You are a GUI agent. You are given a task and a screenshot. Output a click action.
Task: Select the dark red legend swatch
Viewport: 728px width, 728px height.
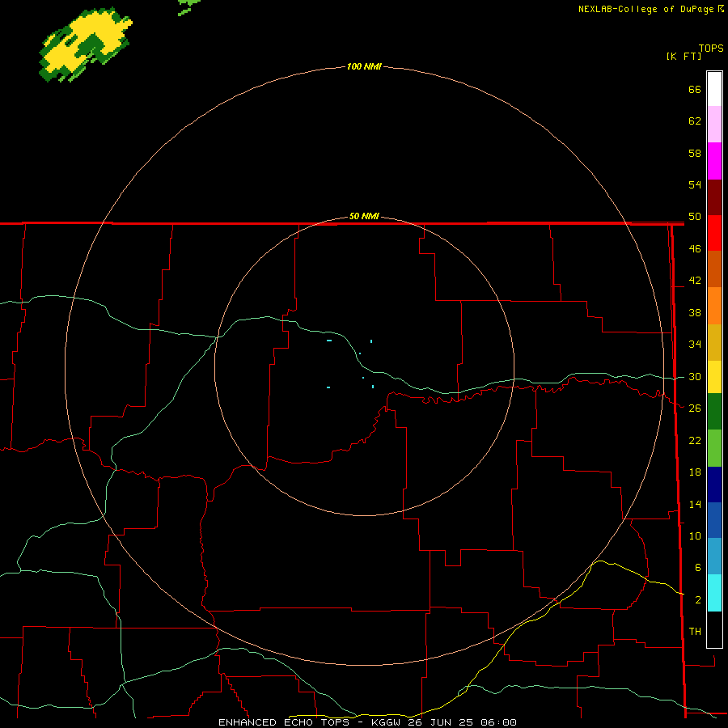[714, 197]
